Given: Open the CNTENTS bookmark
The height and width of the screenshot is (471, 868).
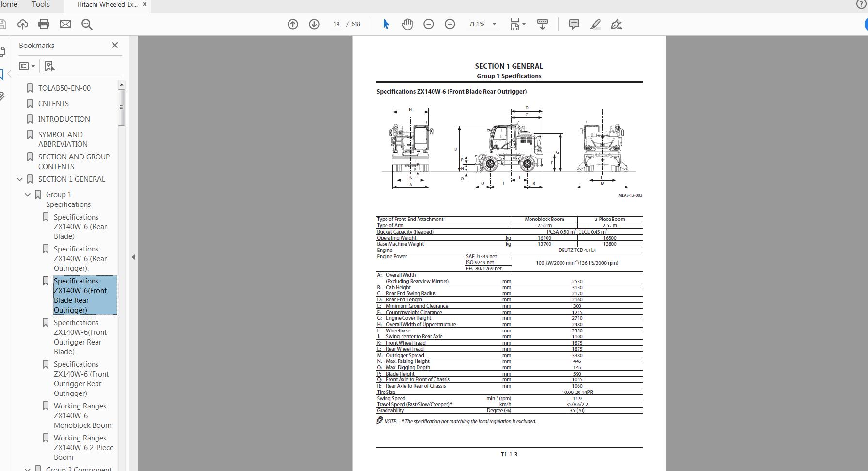Looking at the screenshot, I should point(53,104).
